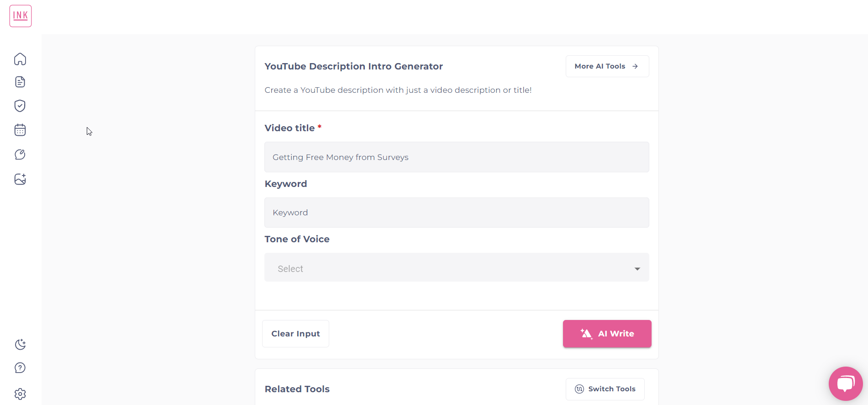Click the Keyword input field
Screen dimensions: 868x405
pos(456,213)
